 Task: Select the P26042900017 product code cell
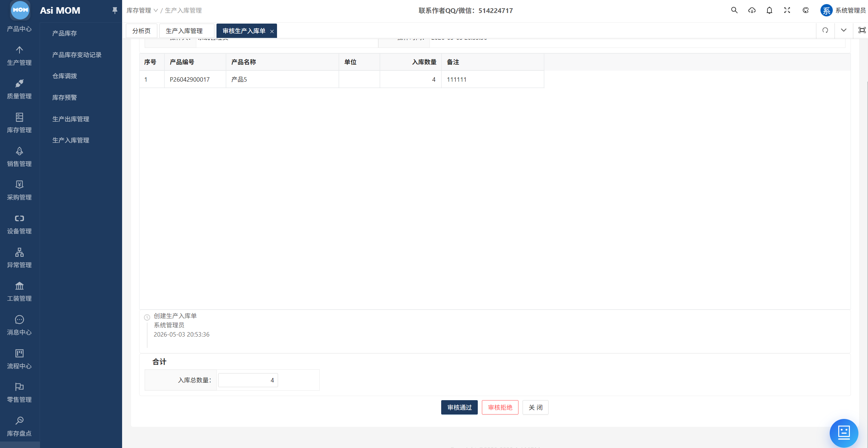(195, 79)
